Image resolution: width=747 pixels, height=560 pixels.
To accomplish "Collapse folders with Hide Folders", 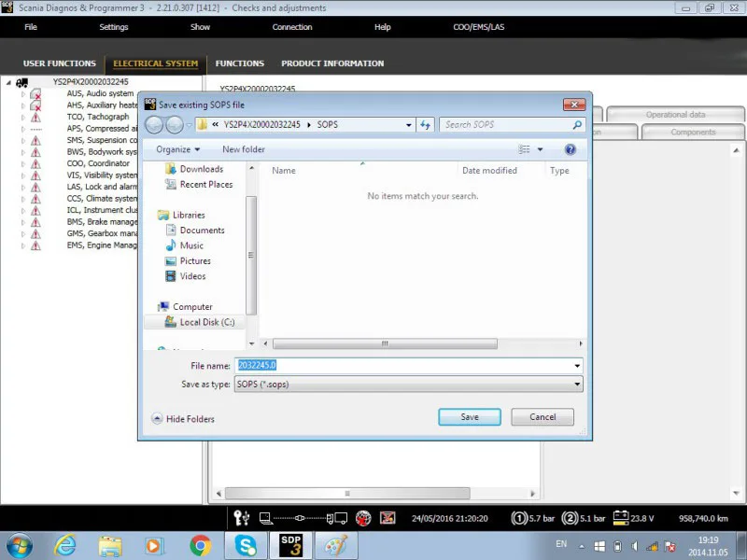I will tap(183, 419).
